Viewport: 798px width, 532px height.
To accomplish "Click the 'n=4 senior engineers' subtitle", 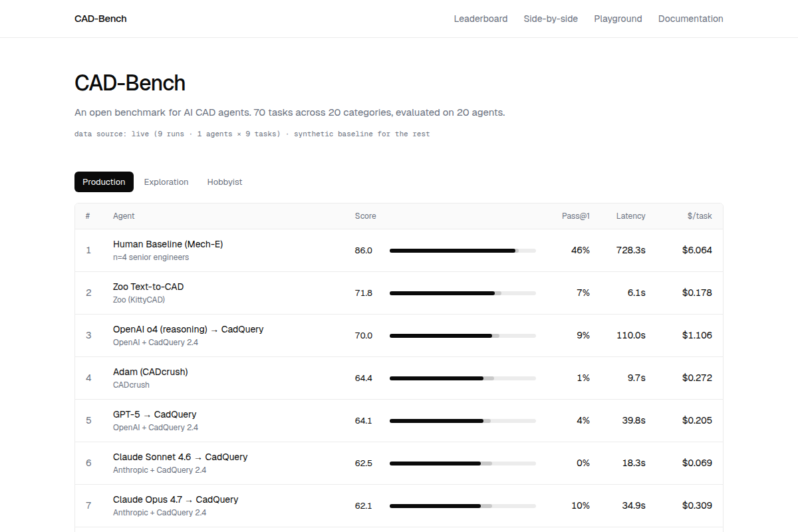I will (151, 257).
